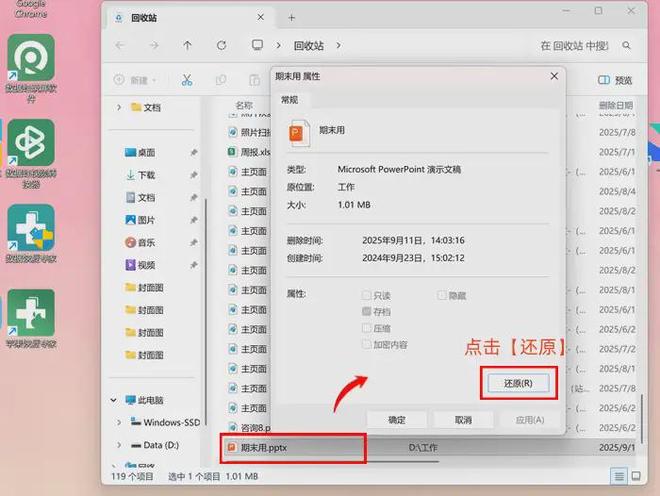
Task: Click the pin icon next to 下载
Action: [194, 175]
